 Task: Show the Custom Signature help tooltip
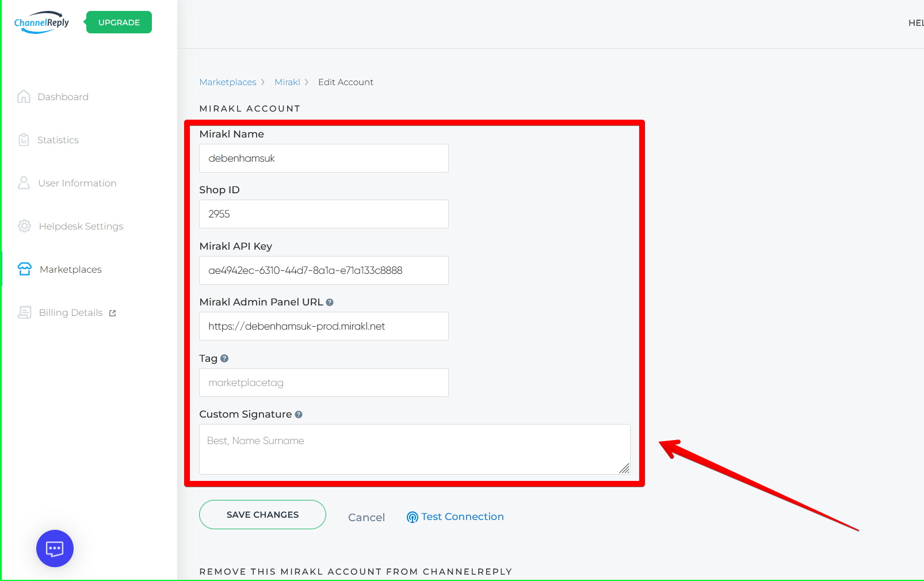(299, 415)
